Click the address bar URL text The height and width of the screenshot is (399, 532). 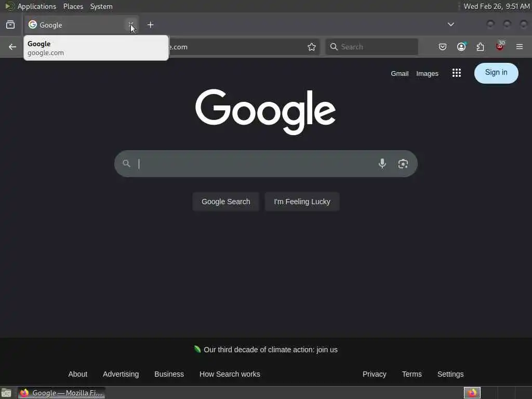pos(178,47)
